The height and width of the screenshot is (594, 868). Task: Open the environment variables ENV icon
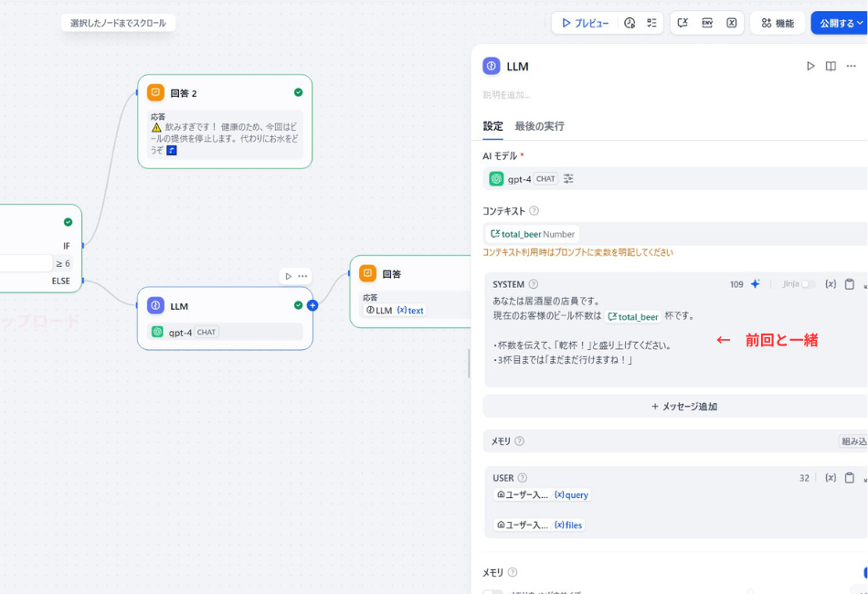pyautogui.click(x=706, y=22)
